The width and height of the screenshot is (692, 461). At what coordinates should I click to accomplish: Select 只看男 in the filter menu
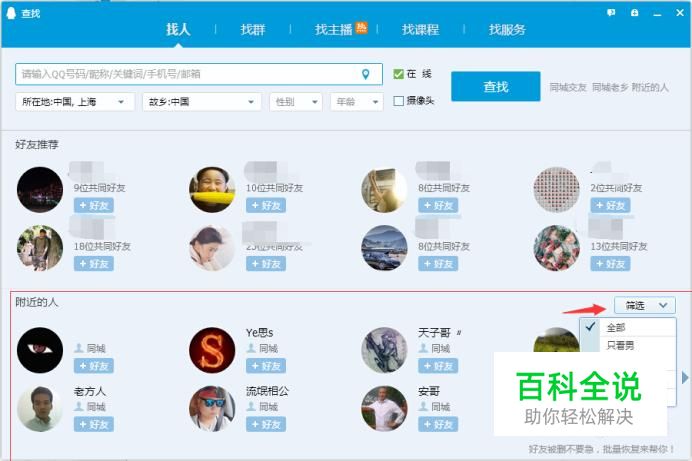(x=628, y=345)
